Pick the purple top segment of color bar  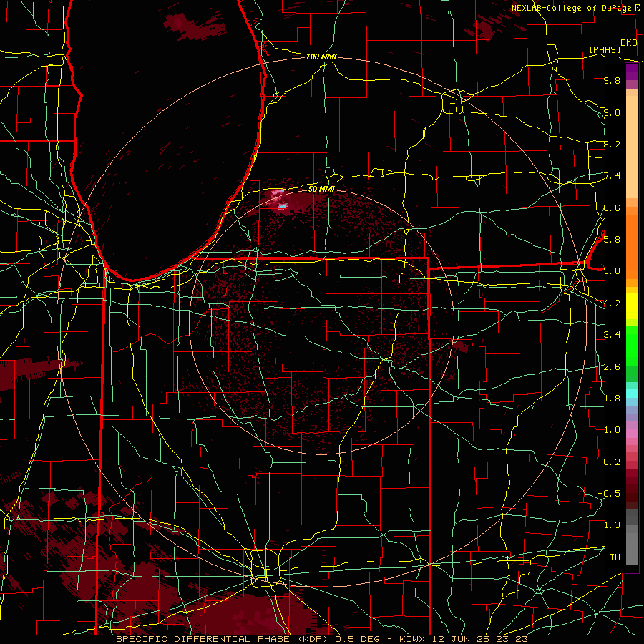point(632,72)
